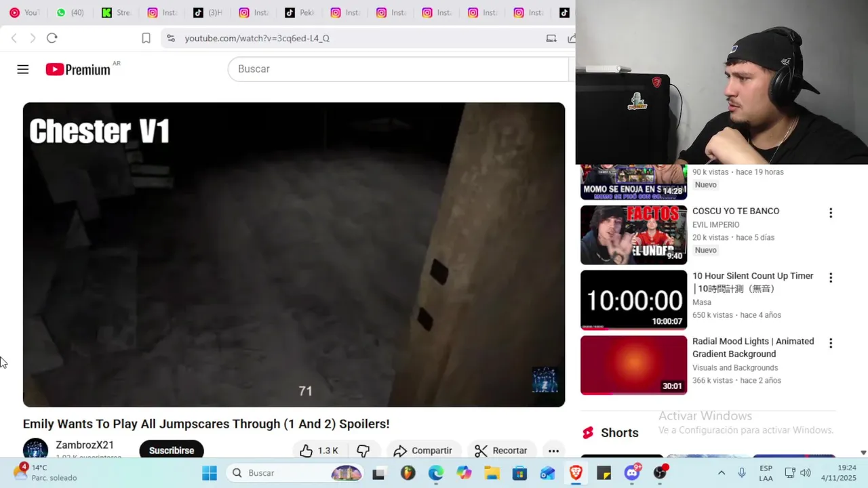Click the channel watermark in the video corner

(x=545, y=380)
